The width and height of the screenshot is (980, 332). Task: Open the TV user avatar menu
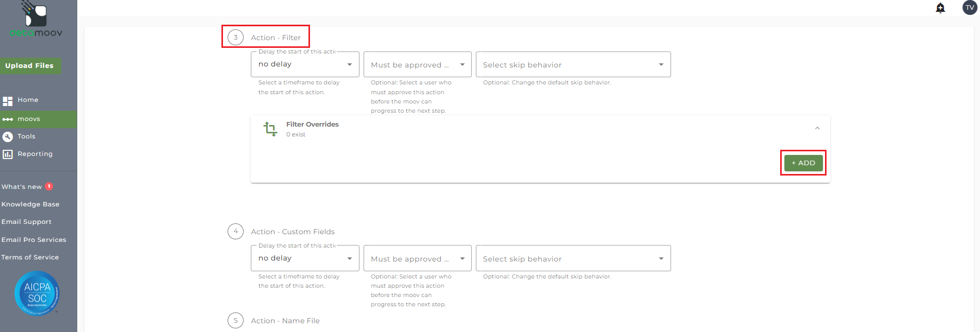pyautogui.click(x=970, y=8)
